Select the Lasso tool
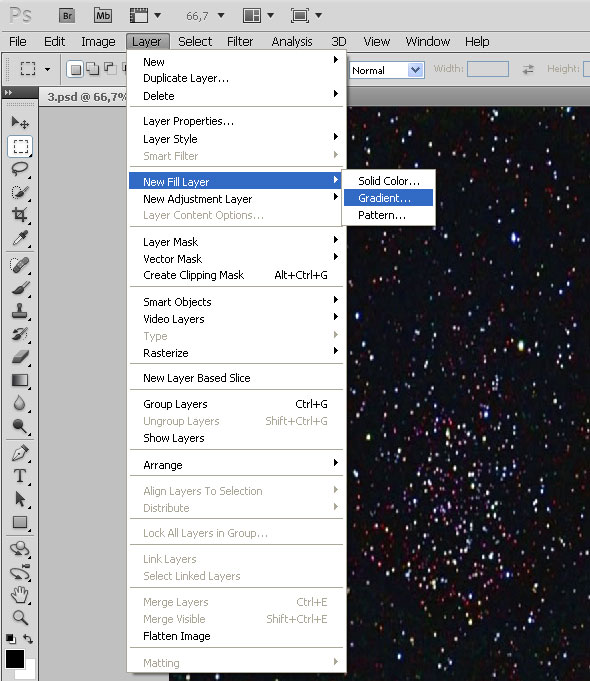Image resolution: width=590 pixels, height=681 pixels. click(x=20, y=169)
